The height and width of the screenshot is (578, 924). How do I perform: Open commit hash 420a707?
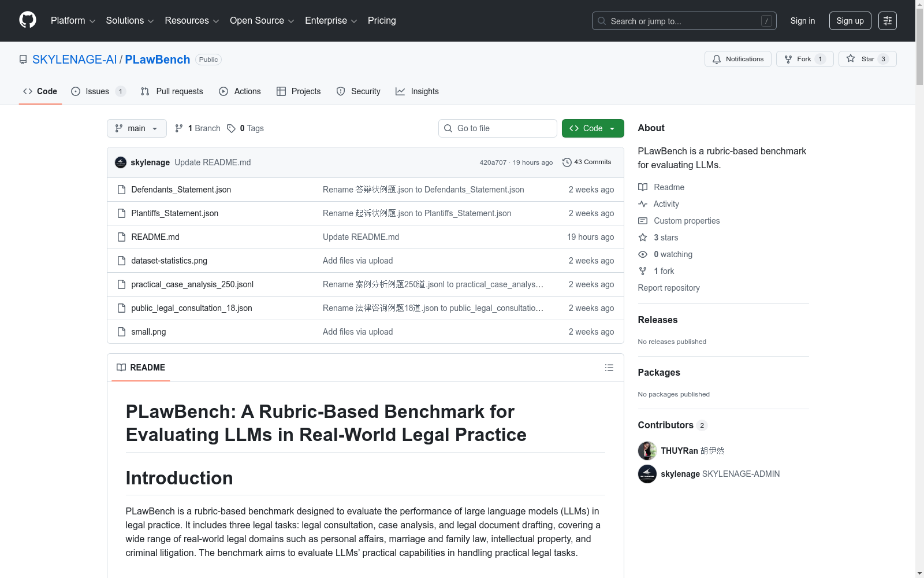point(493,162)
